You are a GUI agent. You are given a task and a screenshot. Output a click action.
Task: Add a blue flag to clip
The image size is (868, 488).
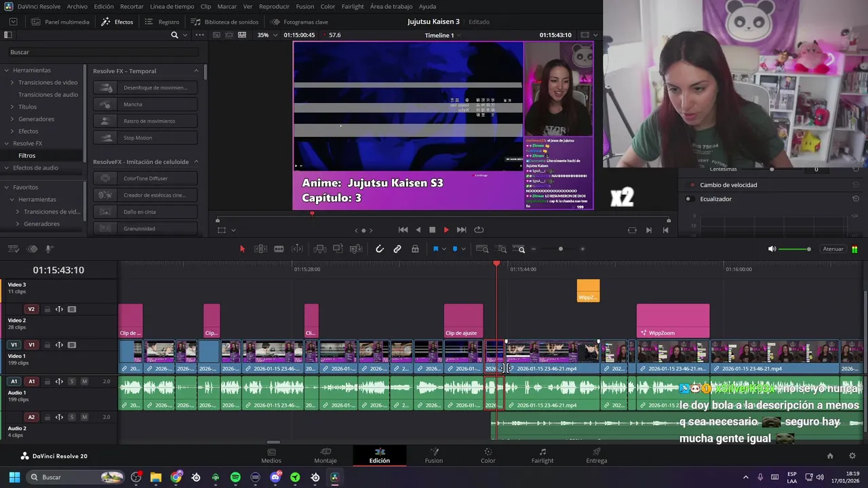coord(435,249)
